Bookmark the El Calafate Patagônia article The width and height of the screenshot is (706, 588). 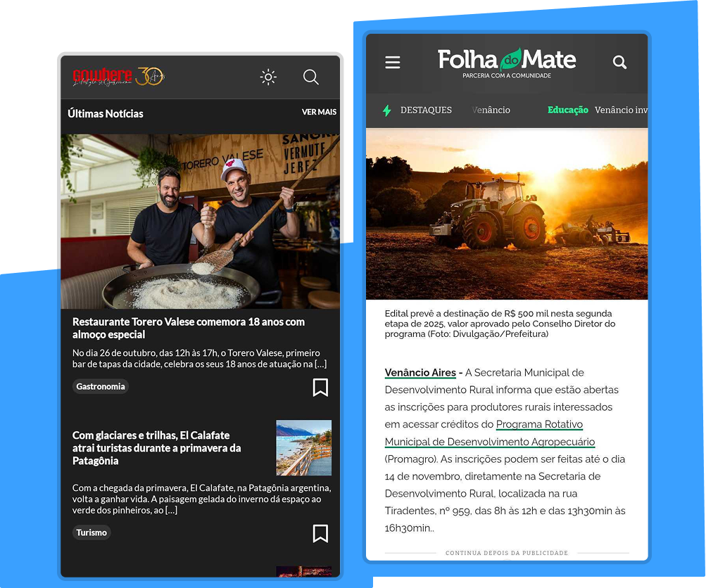[320, 534]
